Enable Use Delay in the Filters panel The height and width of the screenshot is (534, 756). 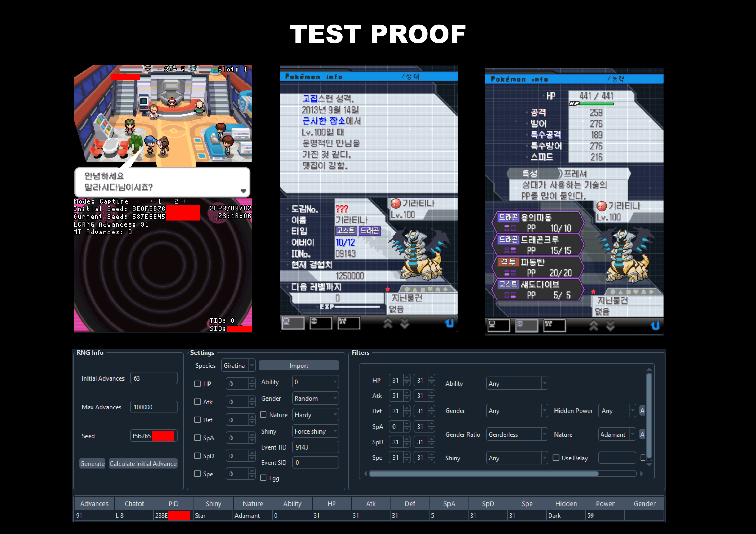click(556, 458)
